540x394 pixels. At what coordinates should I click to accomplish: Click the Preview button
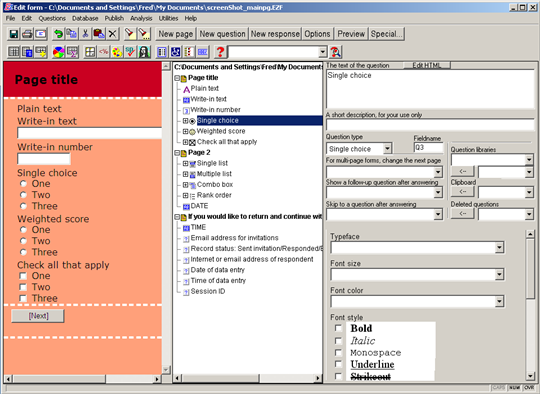(x=351, y=34)
